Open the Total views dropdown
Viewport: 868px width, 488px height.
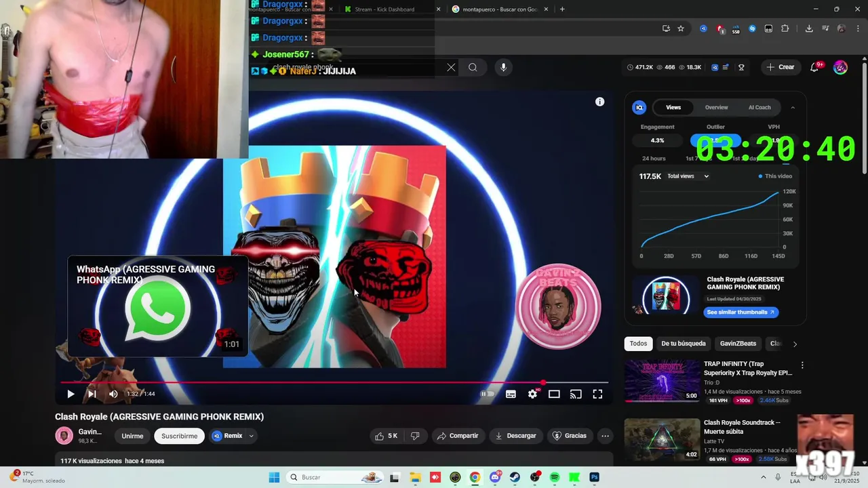(x=688, y=176)
